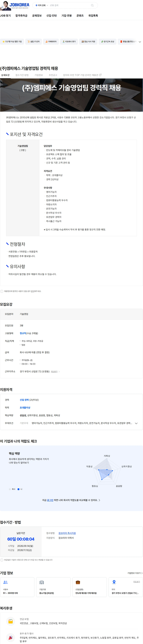Select the 727명 이상 찜한 기업 tag
Image resolution: width=143 pixels, height=644 pixels.
pyautogui.click(x=12, y=41)
